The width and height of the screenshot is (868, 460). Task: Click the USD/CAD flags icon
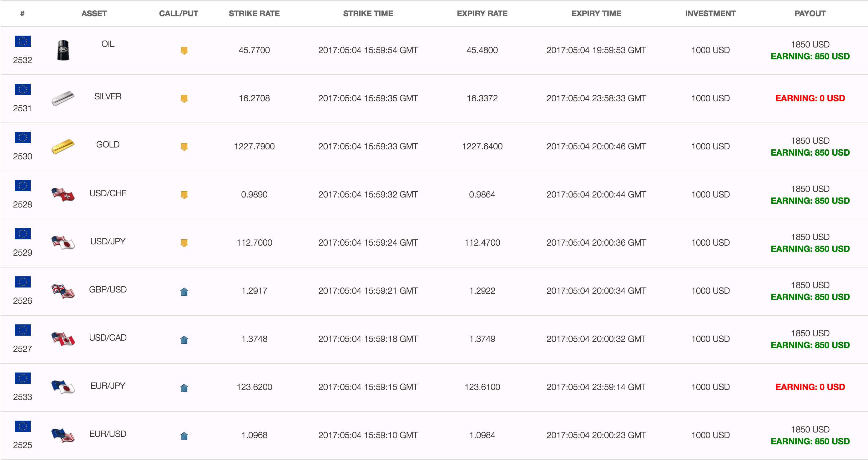(x=63, y=339)
